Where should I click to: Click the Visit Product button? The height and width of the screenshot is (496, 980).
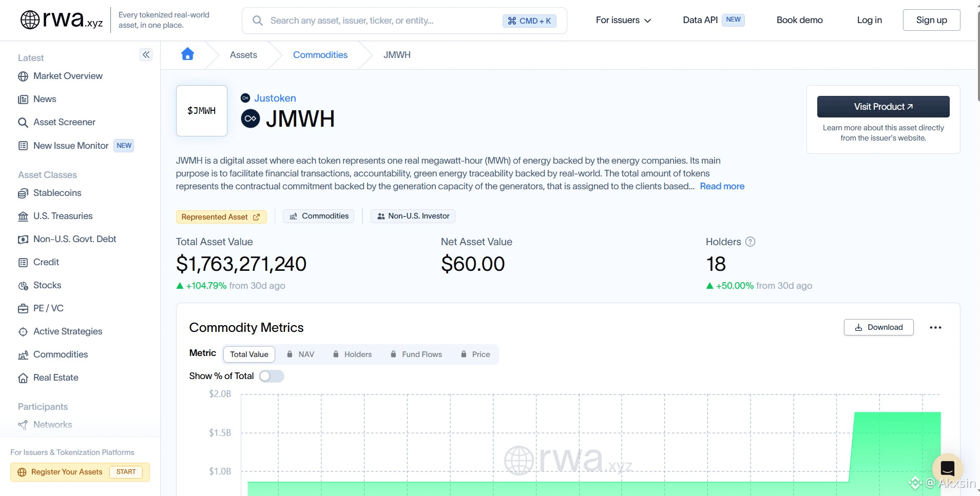[883, 107]
